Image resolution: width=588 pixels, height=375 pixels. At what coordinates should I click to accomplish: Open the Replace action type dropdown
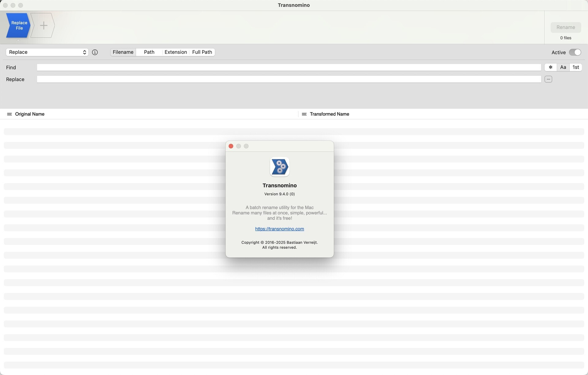pos(47,52)
